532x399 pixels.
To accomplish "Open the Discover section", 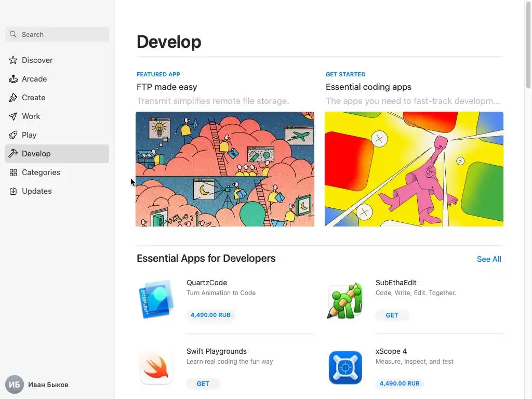I will (57, 60).
